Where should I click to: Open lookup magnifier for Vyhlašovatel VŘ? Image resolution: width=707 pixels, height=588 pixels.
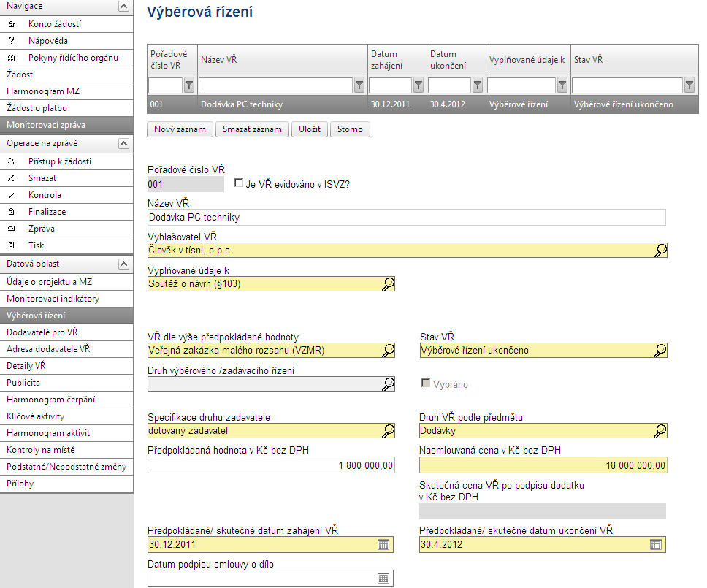660,251
